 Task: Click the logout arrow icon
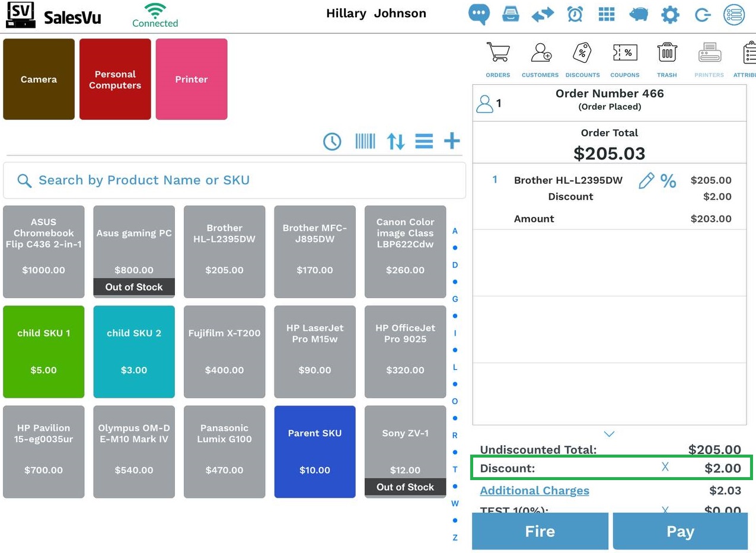[x=703, y=14]
